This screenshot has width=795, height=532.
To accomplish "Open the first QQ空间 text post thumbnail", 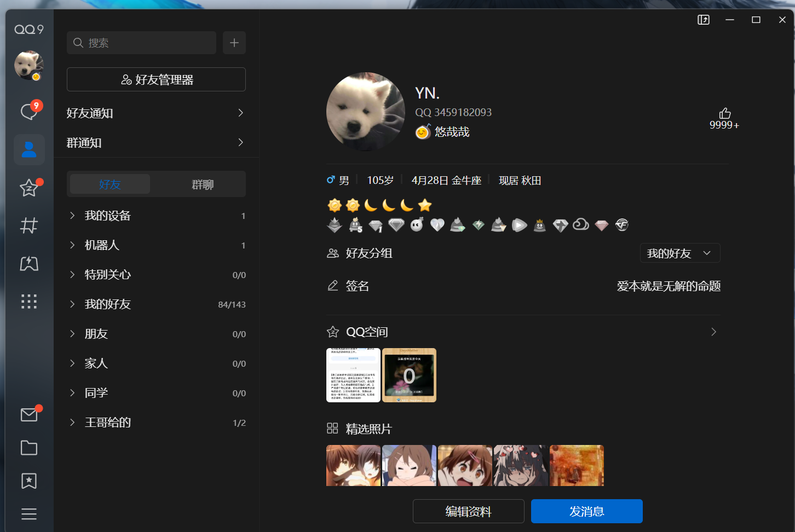I will click(x=353, y=375).
